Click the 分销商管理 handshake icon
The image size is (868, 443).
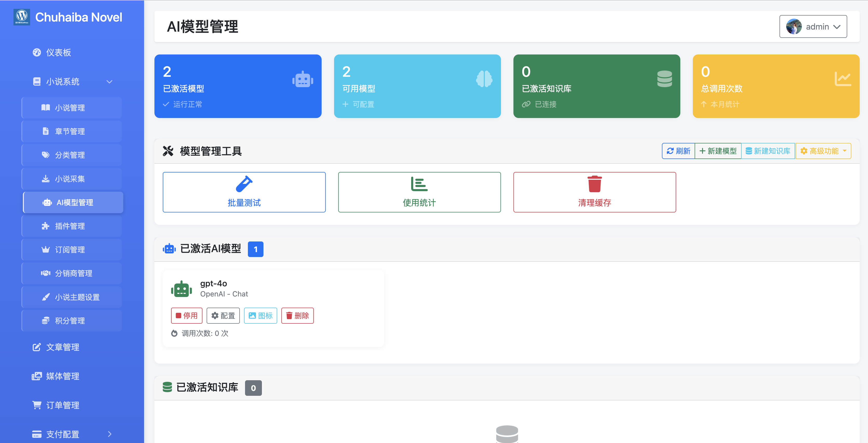[45, 273]
